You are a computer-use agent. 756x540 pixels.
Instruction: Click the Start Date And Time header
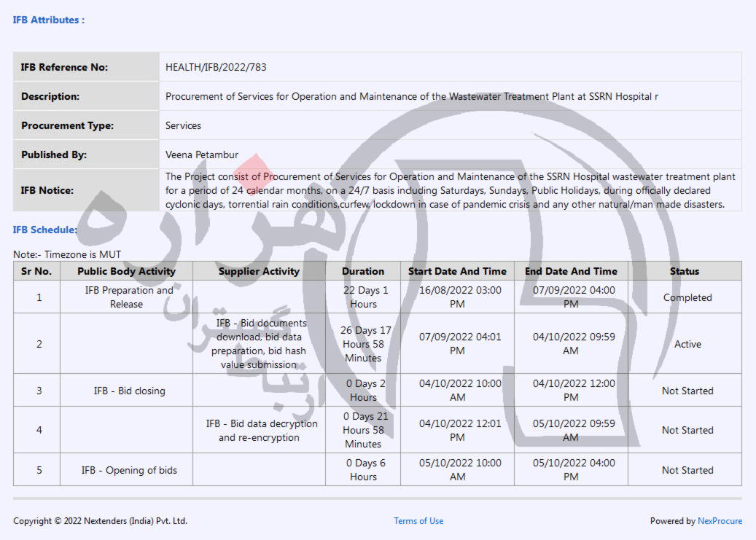[x=457, y=271]
